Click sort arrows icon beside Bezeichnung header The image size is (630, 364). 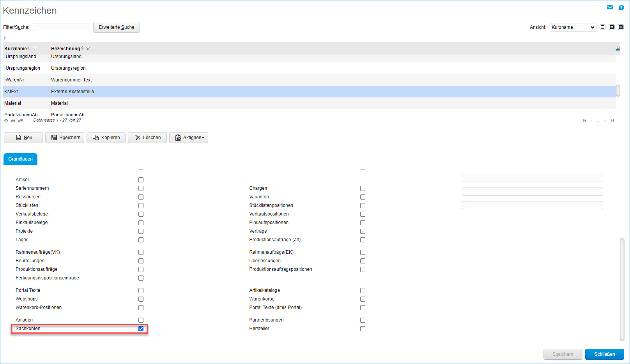point(83,48)
